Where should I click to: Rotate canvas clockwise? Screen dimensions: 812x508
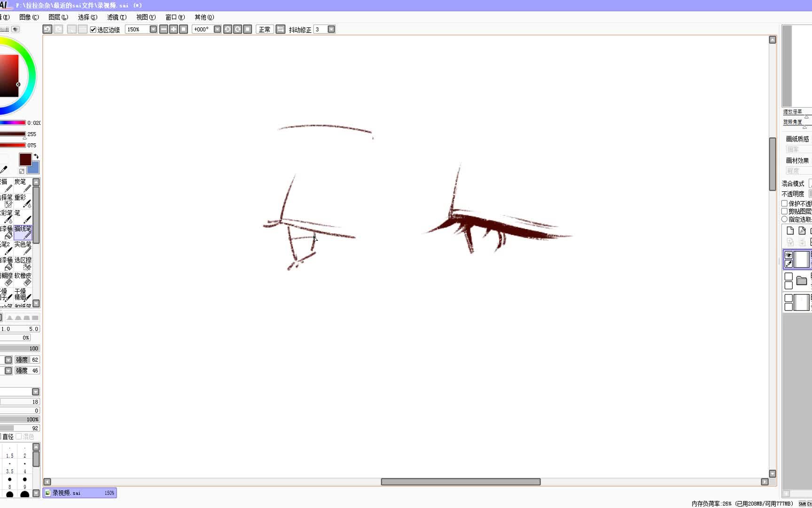point(238,29)
